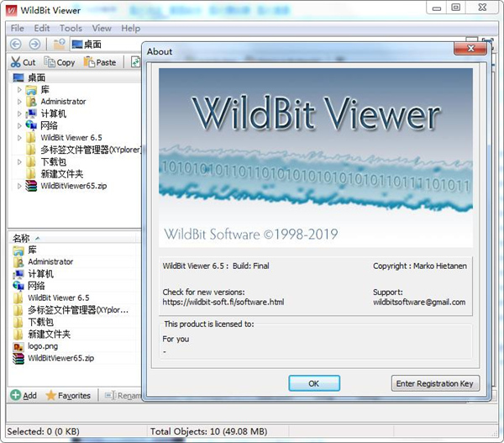This screenshot has width=504, height=443.
Task: Open the Help menu
Action: point(130,28)
